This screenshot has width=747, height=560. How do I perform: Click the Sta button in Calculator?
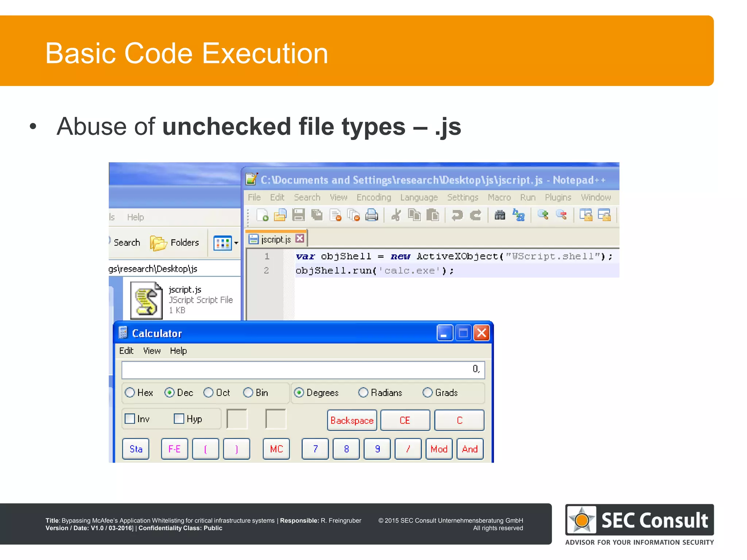click(136, 449)
